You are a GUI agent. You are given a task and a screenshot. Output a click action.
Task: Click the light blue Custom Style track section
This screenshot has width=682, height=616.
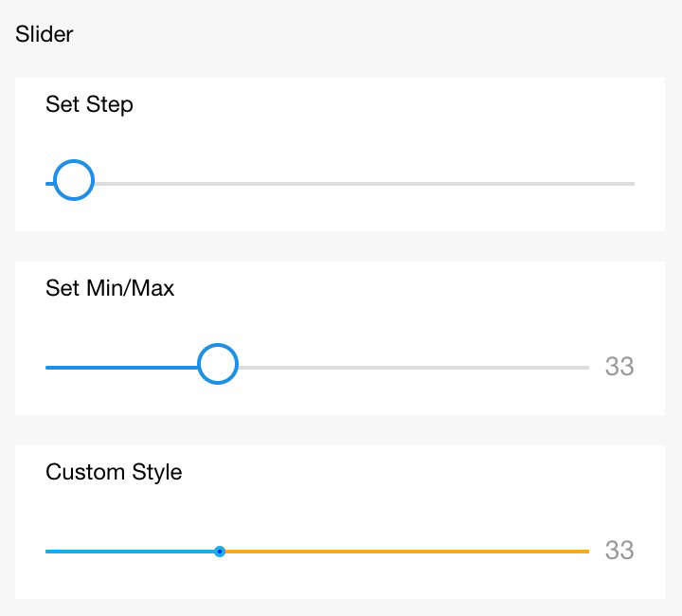pyautogui.click(x=131, y=551)
